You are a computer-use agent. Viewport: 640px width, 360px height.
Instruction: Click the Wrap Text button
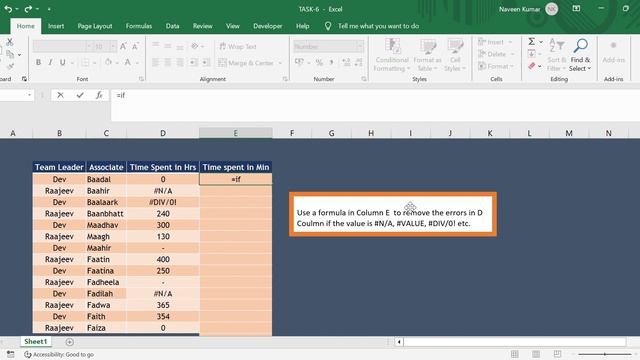tap(238, 47)
